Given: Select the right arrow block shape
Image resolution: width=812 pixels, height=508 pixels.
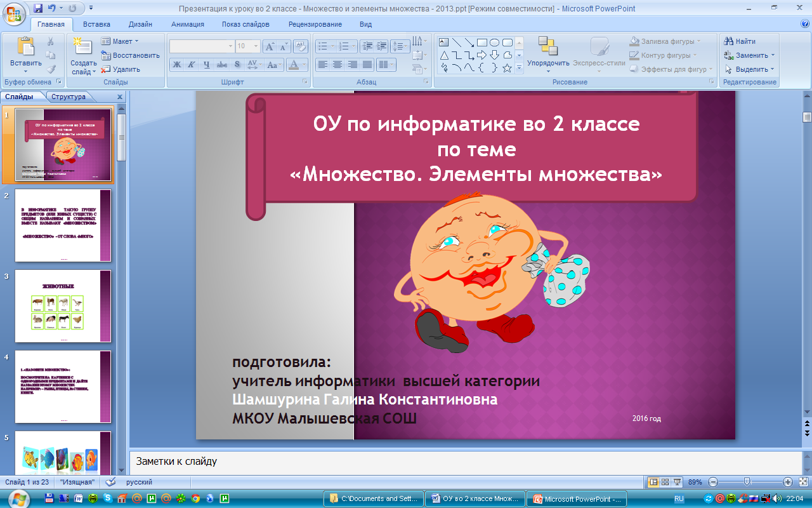Looking at the screenshot, I should click(x=482, y=55).
